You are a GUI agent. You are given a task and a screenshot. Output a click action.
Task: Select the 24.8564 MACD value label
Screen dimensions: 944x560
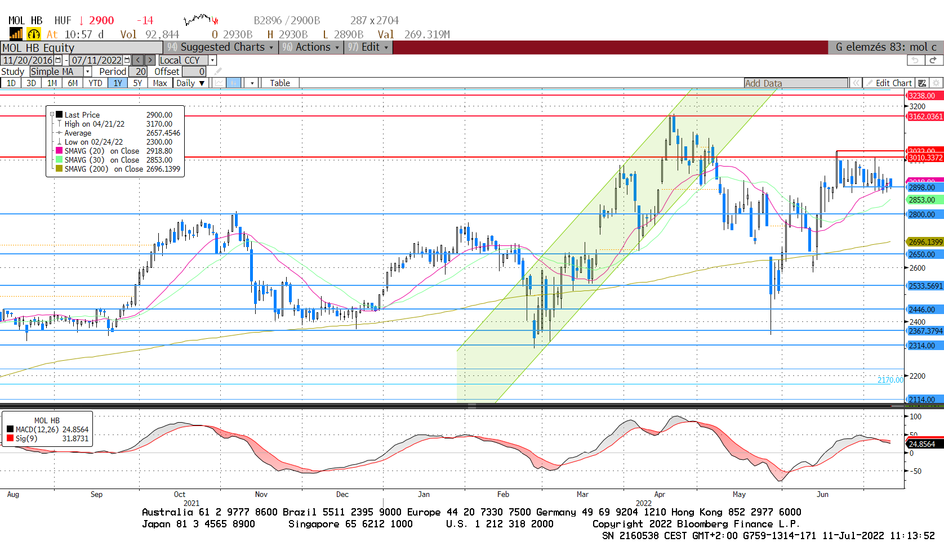(x=925, y=444)
